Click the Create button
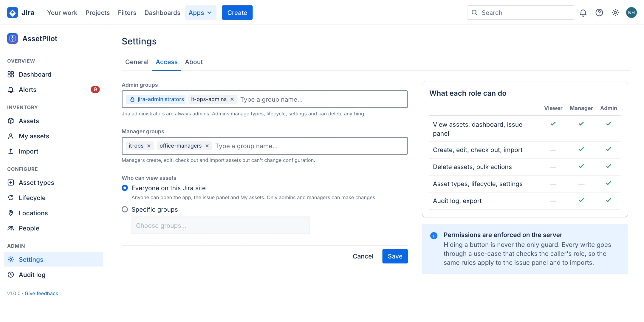The image size is (644, 322). [237, 13]
